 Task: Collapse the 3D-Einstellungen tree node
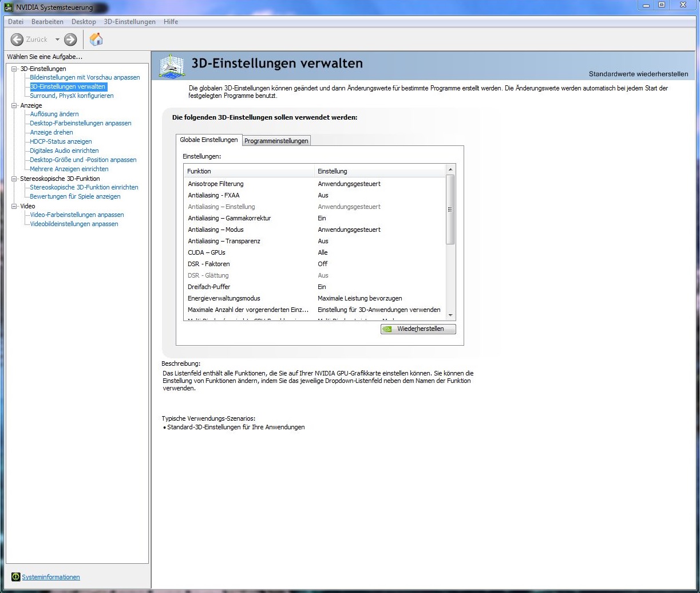(14, 69)
